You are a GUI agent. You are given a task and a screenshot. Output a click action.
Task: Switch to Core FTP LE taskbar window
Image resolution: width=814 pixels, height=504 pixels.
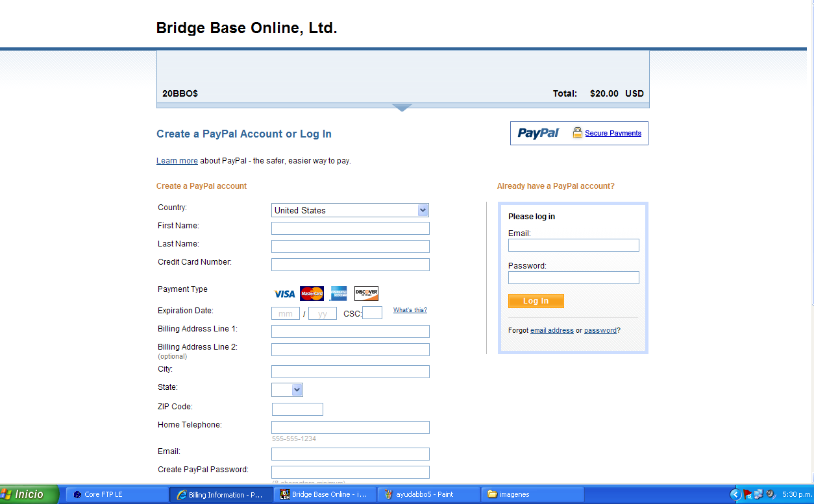pos(117,494)
